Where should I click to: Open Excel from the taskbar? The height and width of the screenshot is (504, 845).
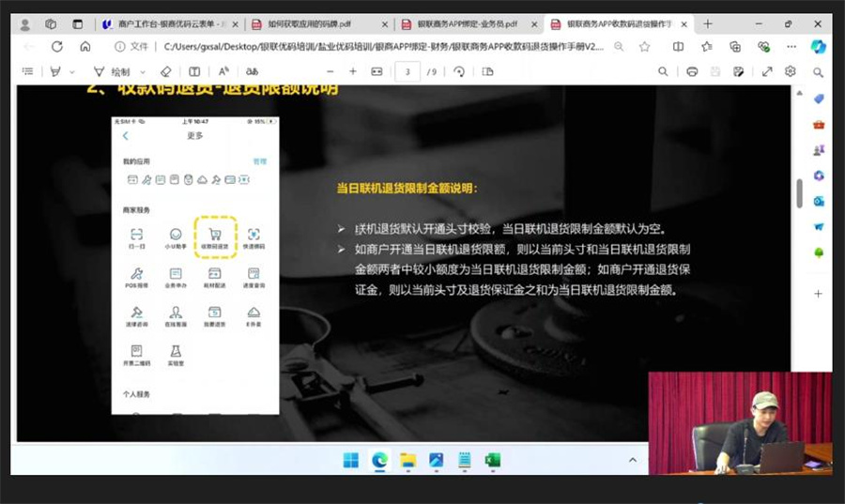[492, 461]
